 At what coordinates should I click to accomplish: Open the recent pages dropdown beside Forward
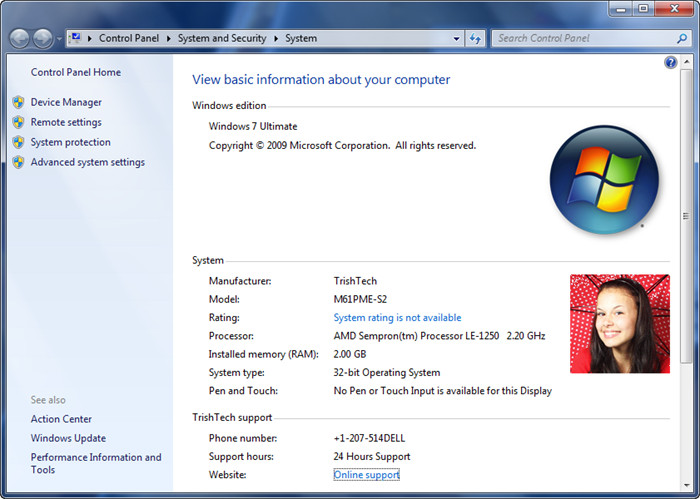59,39
